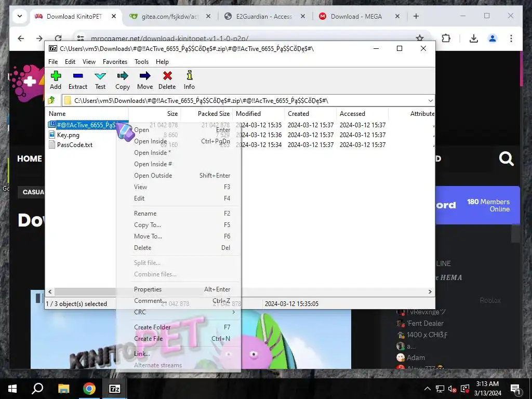Click the Info toolbar icon

189,75
